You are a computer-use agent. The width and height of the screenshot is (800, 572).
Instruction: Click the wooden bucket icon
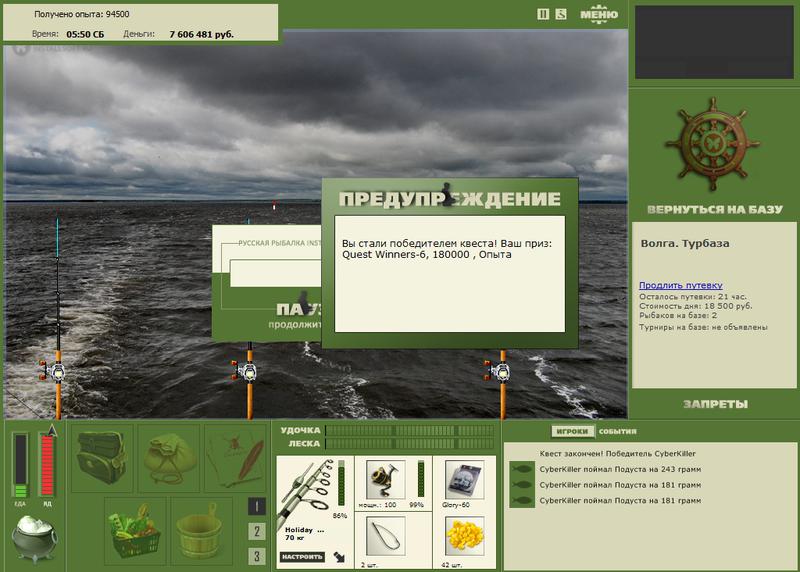point(201,531)
